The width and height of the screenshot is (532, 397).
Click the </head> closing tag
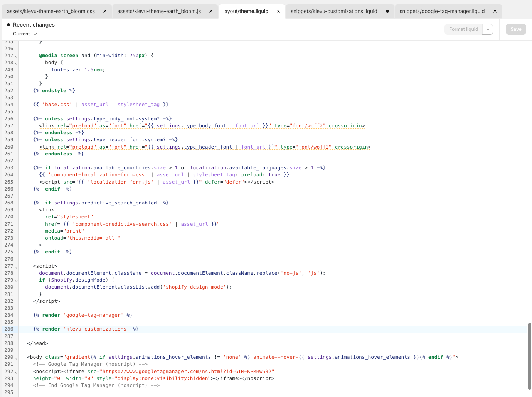click(38, 343)
